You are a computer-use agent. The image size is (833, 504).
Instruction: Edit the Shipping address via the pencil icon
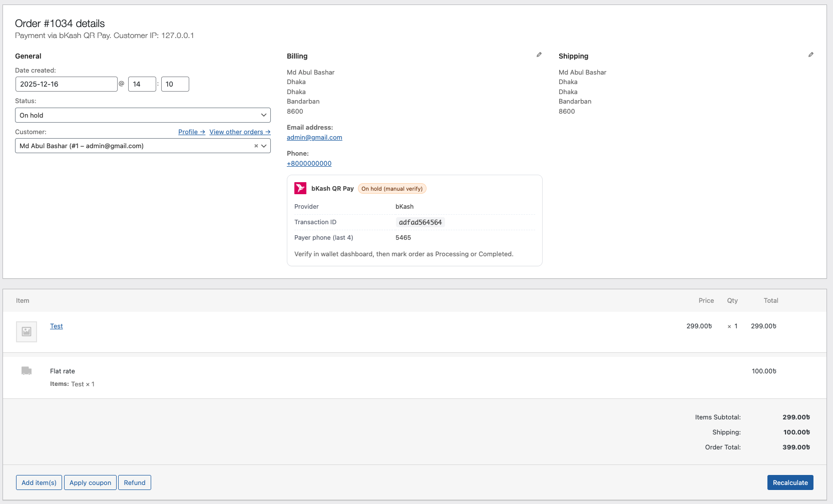pyautogui.click(x=810, y=55)
